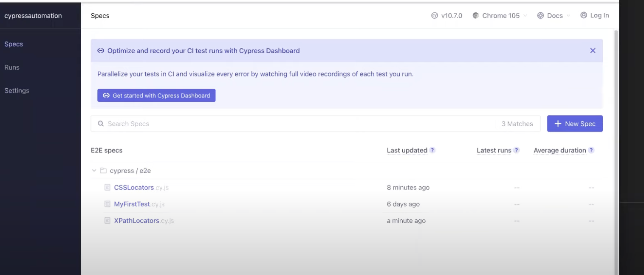Image resolution: width=644 pixels, height=275 pixels.
Task: Open the Runs sidebar item
Action: pyautogui.click(x=12, y=67)
